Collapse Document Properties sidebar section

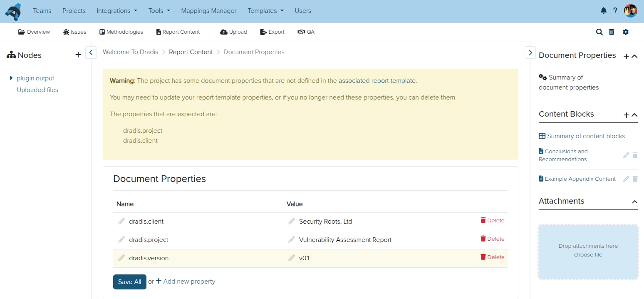634,56
